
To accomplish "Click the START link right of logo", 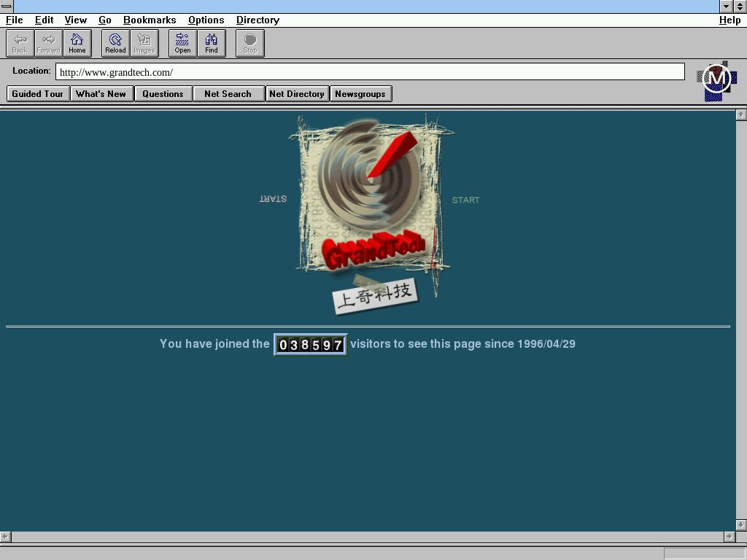I will [x=465, y=200].
